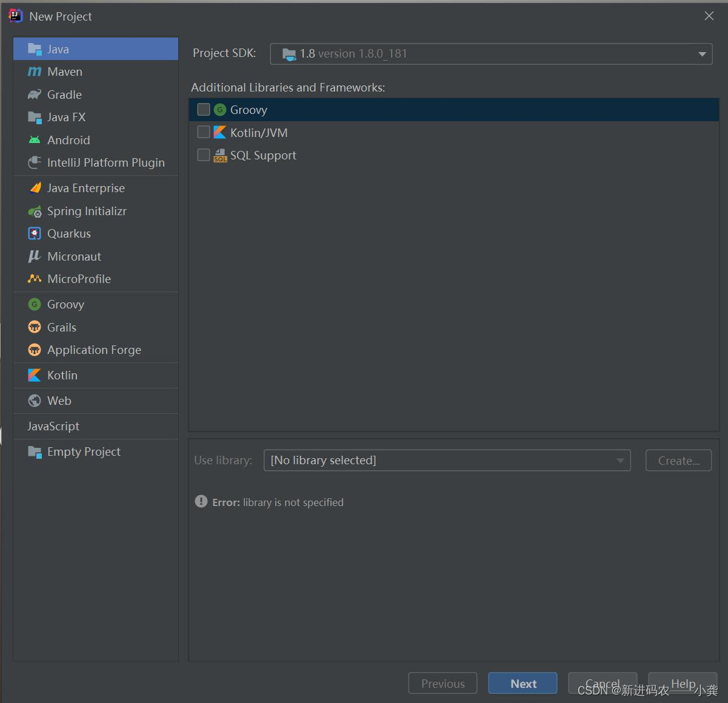Click the Next button

click(523, 683)
